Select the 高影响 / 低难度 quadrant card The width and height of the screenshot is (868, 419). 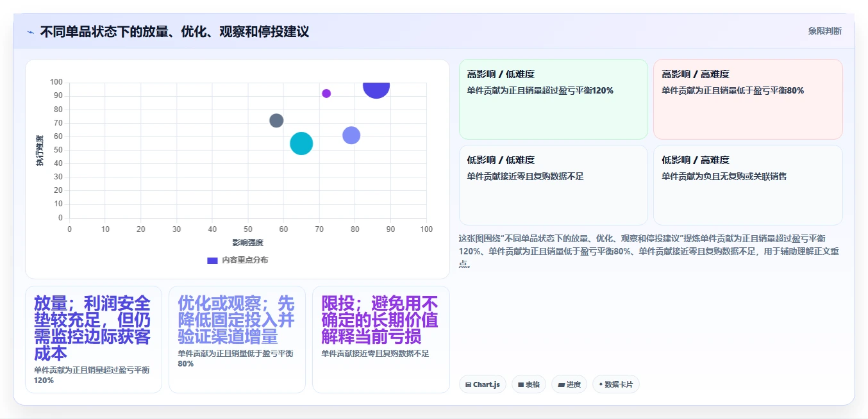click(x=553, y=99)
